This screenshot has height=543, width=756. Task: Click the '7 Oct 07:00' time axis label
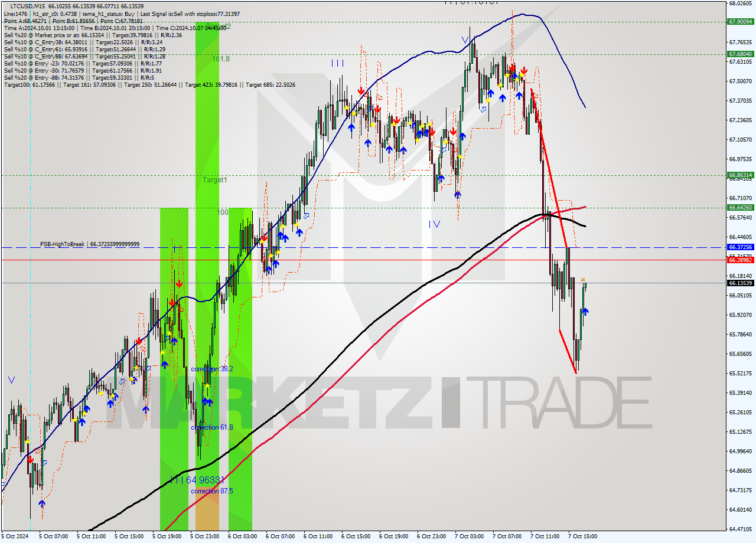click(507, 537)
